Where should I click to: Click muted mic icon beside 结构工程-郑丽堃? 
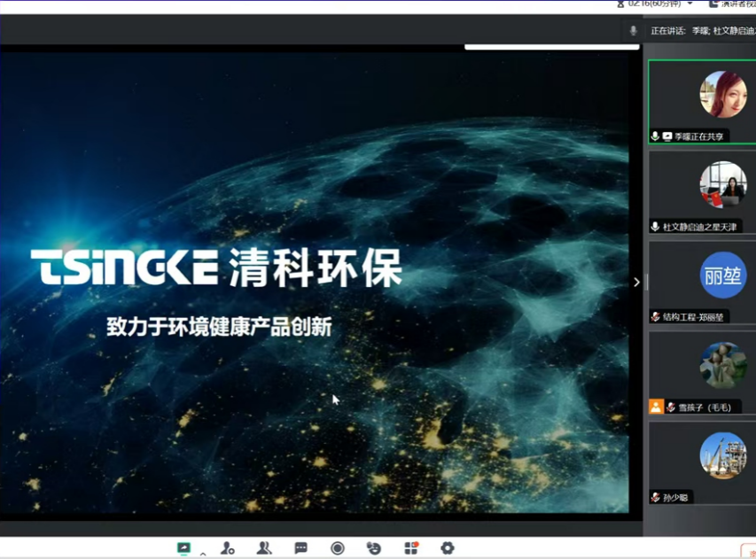click(x=656, y=316)
